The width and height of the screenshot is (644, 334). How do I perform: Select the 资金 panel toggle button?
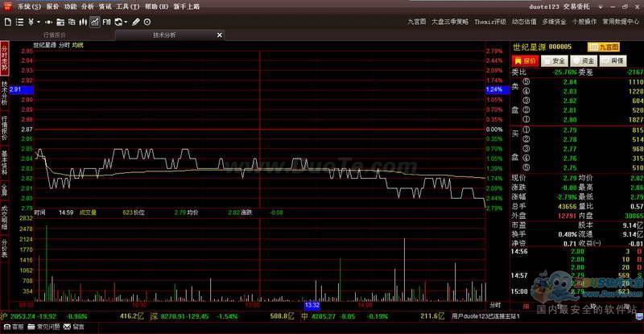(584, 60)
